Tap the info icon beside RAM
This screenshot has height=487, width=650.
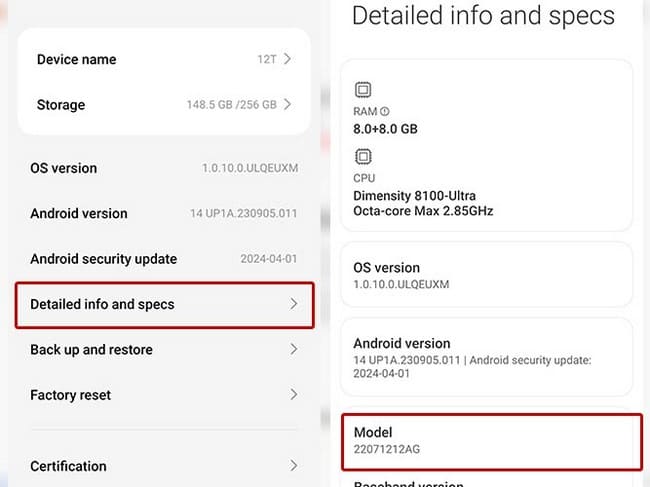pos(385,112)
